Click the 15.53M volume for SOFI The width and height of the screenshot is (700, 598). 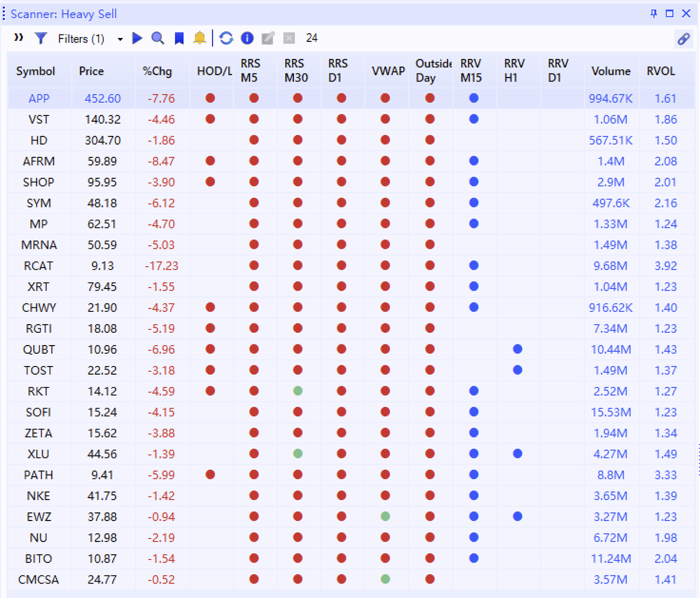click(611, 412)
